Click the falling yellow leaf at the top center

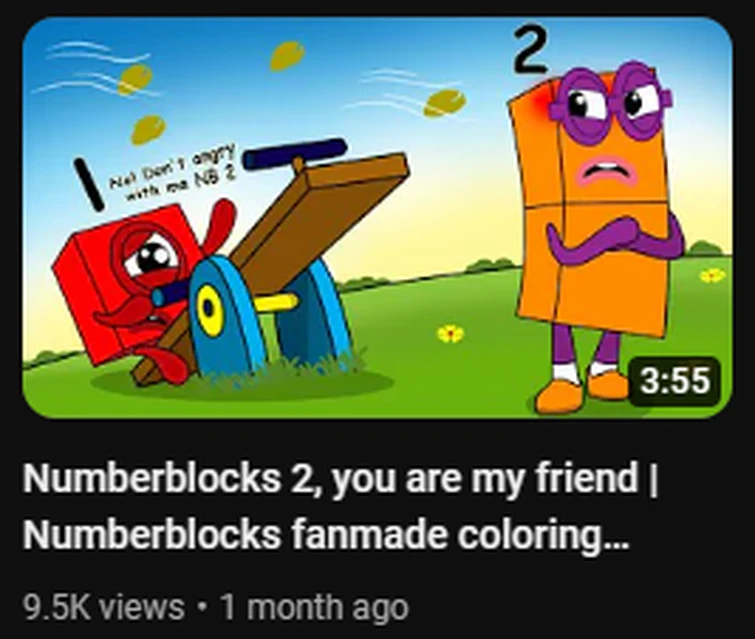(287, 54)
